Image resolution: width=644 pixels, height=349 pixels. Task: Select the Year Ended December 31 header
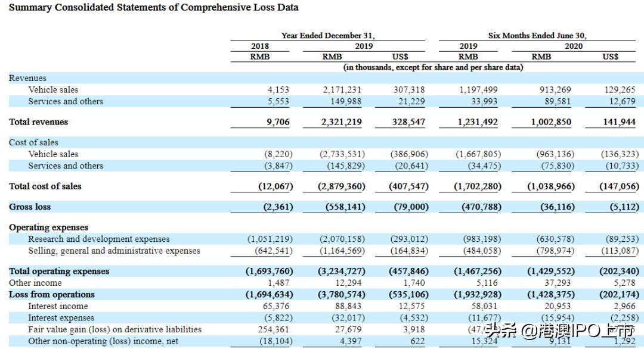click(x=328, y=36)
